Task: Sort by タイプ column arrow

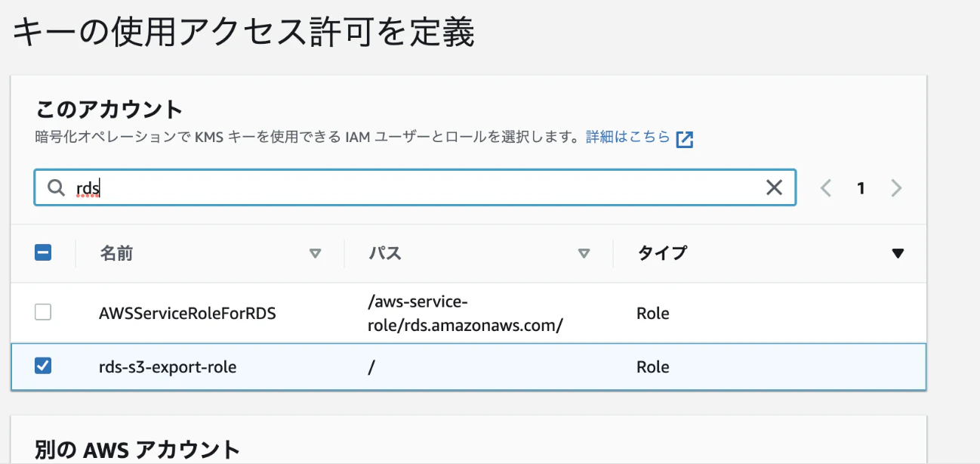Action: point(898,254)
